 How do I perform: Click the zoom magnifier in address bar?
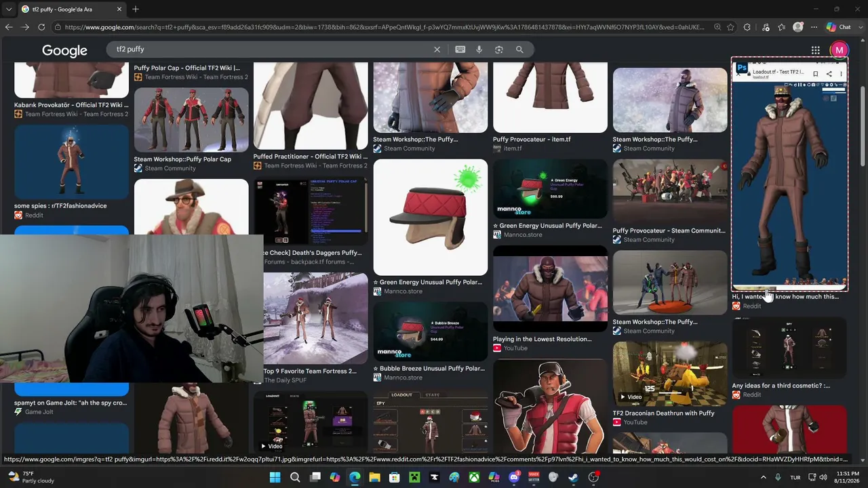click(717, 27)
